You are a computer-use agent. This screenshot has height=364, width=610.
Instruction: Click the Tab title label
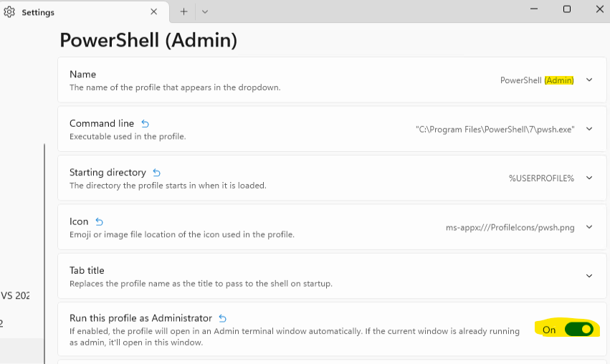[87, 271]
